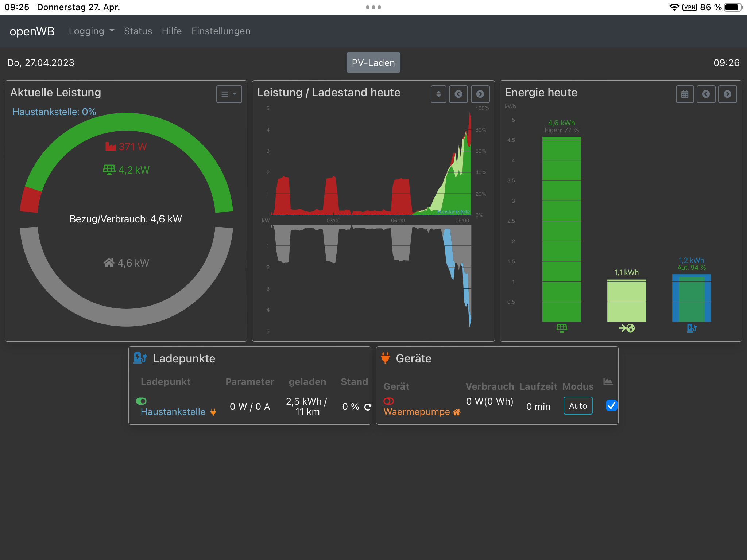Click the orange plug icon next to Haustankstelle
747x560 pixels.
click(213, 412)
